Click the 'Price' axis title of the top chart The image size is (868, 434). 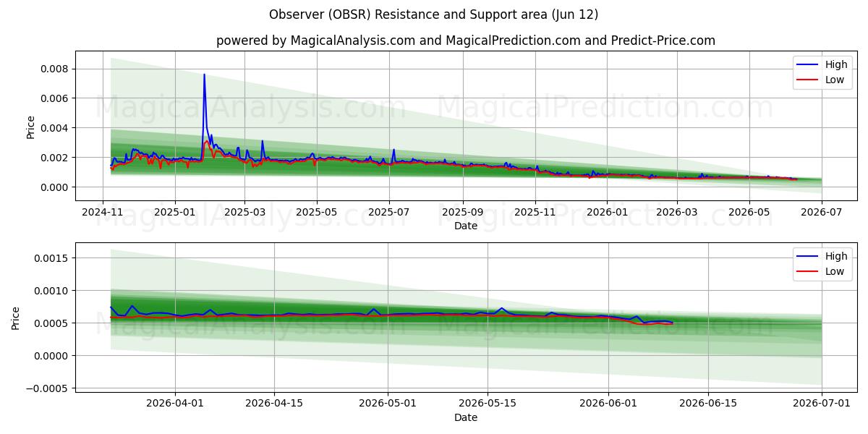click(x=30, y=127)
